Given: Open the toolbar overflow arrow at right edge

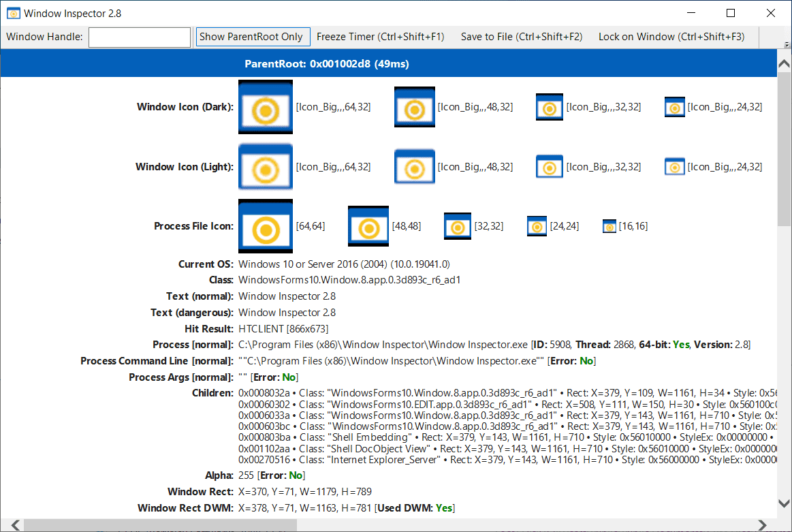Looking at the screenshot, I should coord(787,45).
